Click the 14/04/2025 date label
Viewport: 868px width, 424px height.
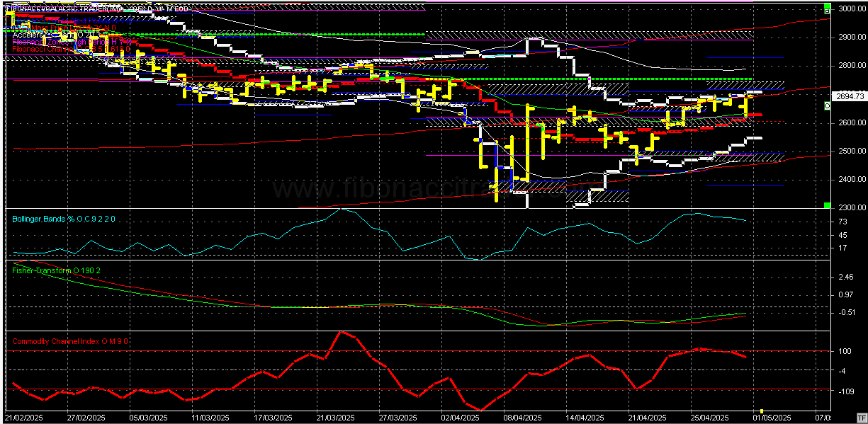point(585,418)
